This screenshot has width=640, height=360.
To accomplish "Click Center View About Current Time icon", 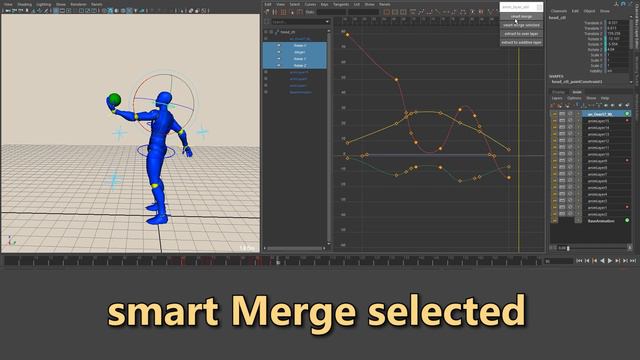I will click(403, 12).
